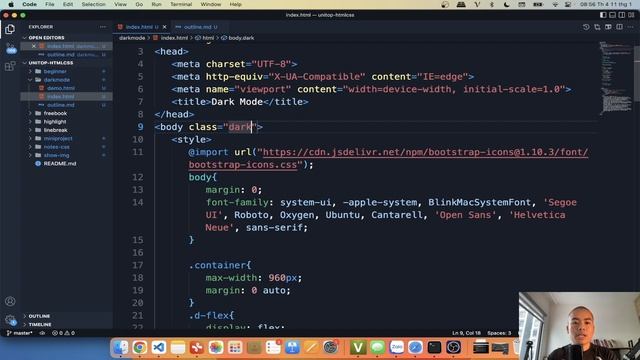Expand the TIMELINE section

(40, 324)
